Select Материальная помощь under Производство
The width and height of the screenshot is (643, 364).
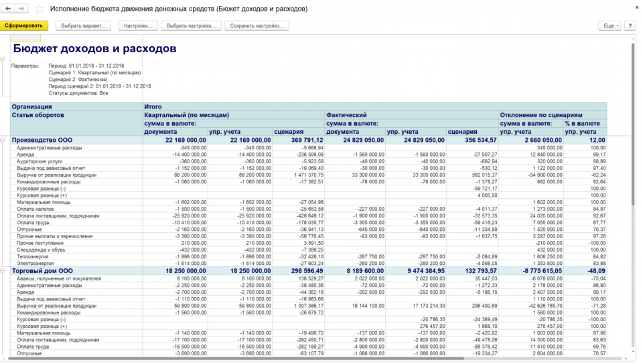pos(44,202)
